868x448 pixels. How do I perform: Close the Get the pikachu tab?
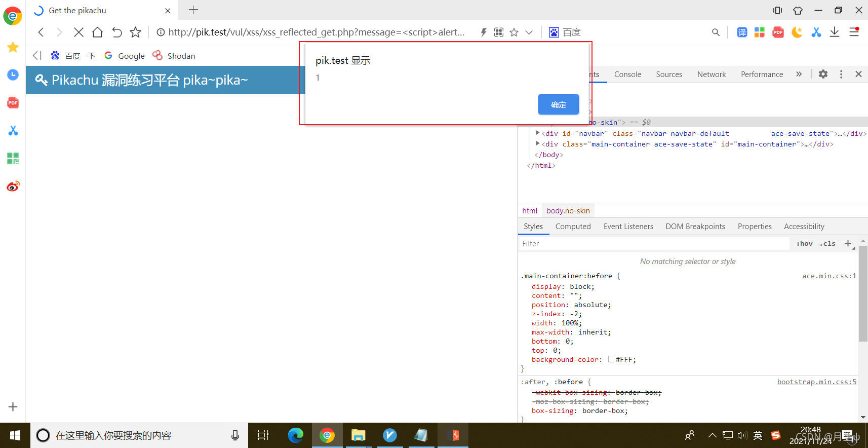pyautogui.click(x=168, y=11)
